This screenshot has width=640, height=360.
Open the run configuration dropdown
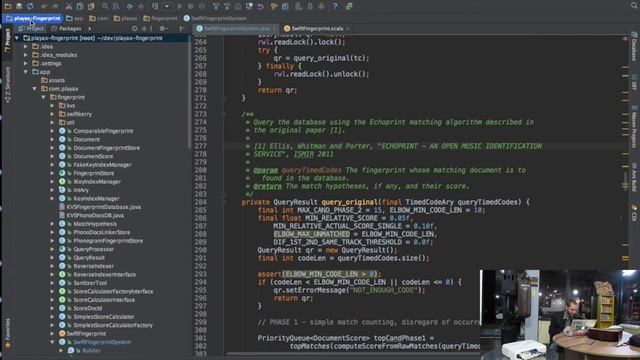coord(167,6)
